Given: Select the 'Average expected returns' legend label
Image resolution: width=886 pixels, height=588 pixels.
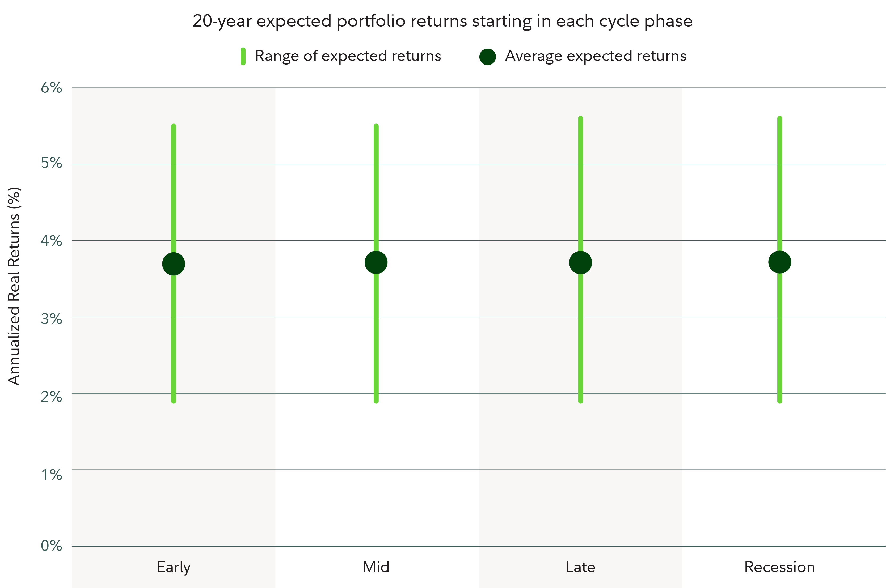Looking at the screenshot, I should point(596,56).
